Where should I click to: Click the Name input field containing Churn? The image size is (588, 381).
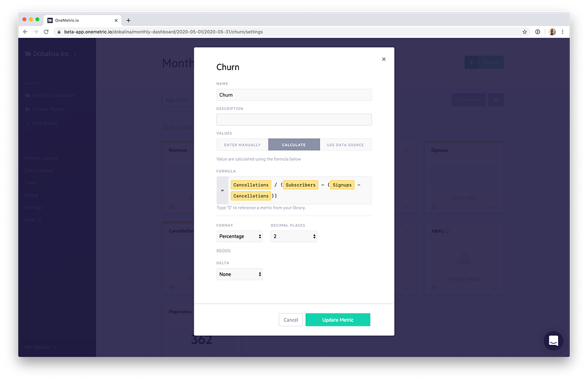[x=293, y=95]
